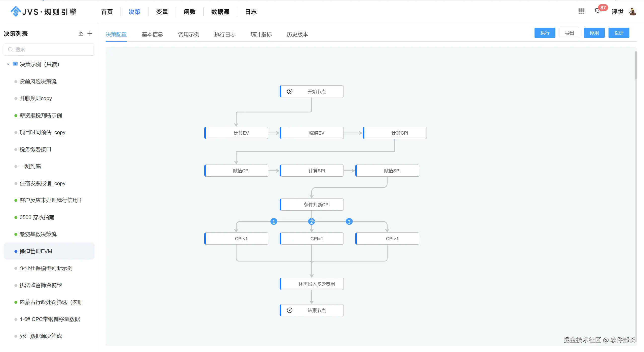This screenshot has height=352, width=644.
Task: Select 缴费基数决策流 in the list
Action: point(38,234)
